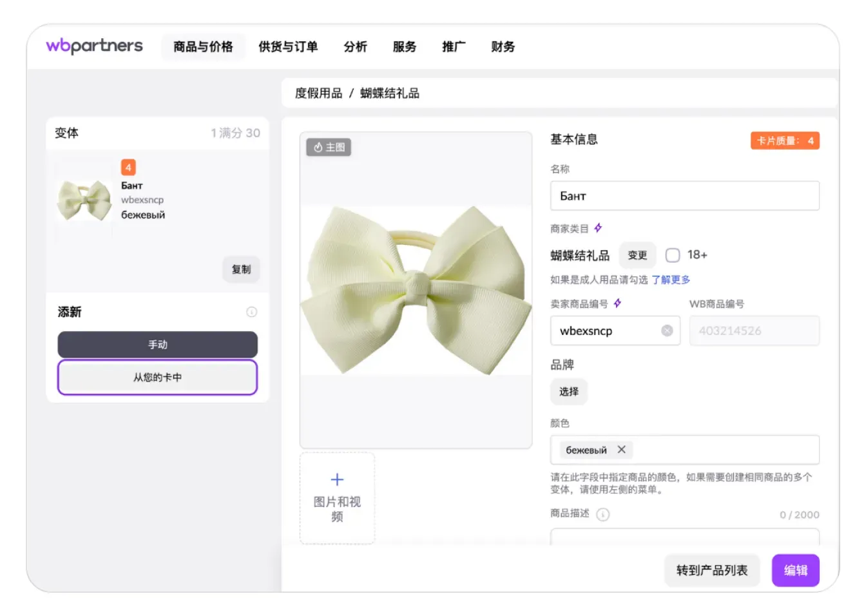Click the flame icon on the 主图 badge
866x616 pixels.
317,147
